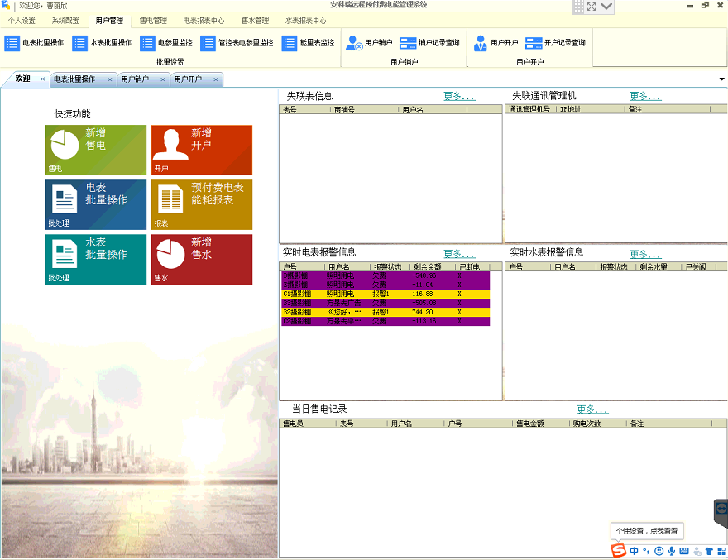Click the side panel handle at right edge
Viewport: 728px width, 560px height.
click(721, 513)
